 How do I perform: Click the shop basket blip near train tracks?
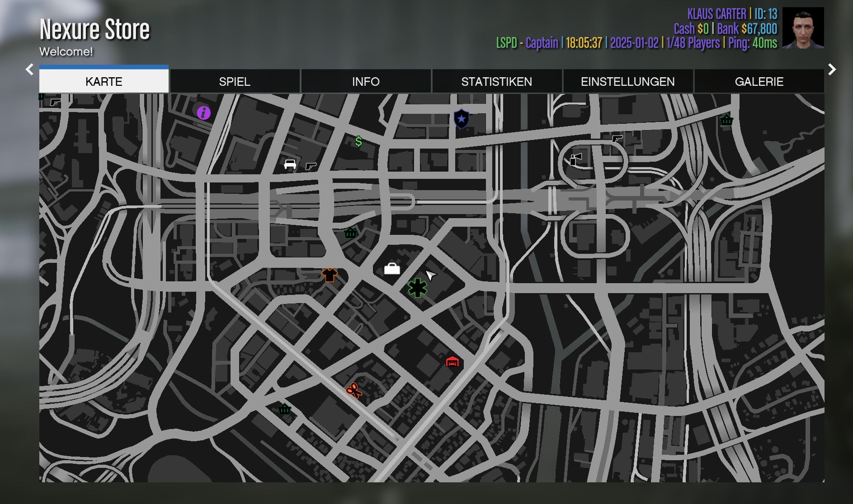pyautogui.click(x=350, y=233)
